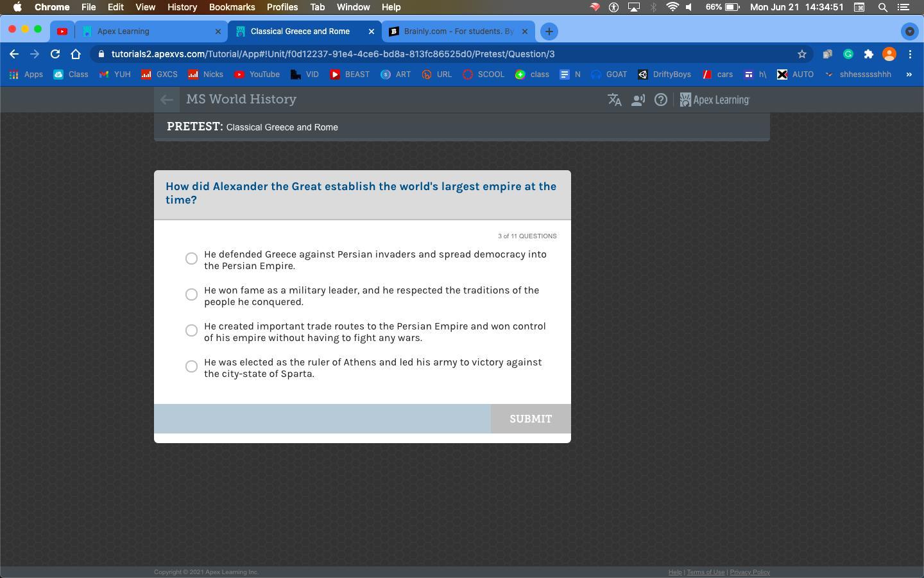The image size is (924, 578).
Task: Open the AUTO bookmark
Action: (795, 74)
